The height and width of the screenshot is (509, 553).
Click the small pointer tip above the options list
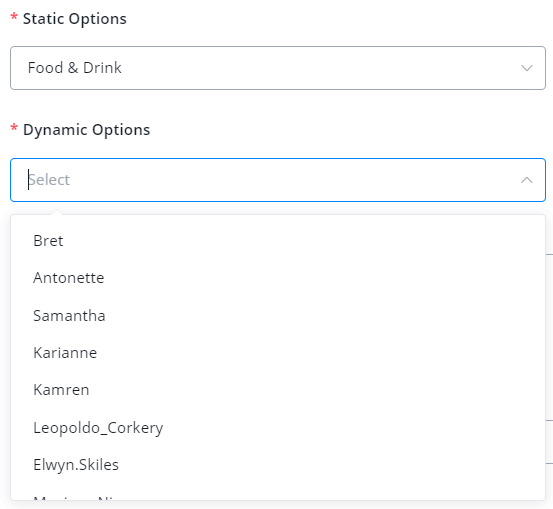click(56, 212)
